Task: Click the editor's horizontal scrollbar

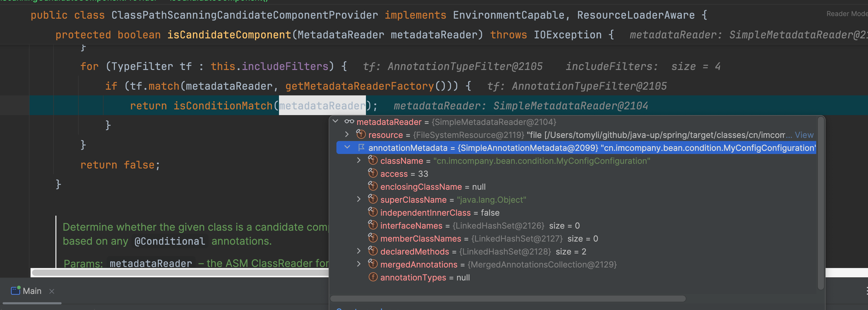Action: point(180,273)
